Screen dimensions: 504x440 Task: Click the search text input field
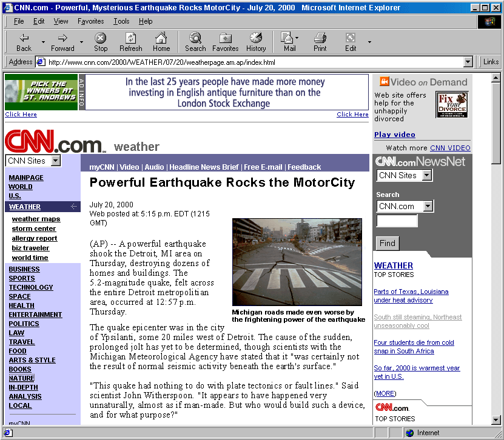tap(397, 221)
